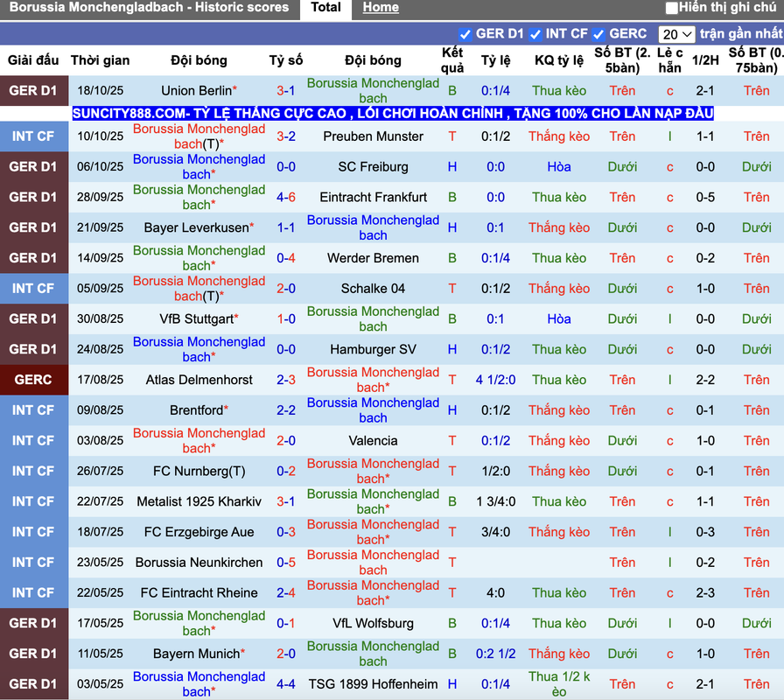The image size is (784, 700).
Task: Open Bayer Leverkusen team link
Action: coord(199,228)
